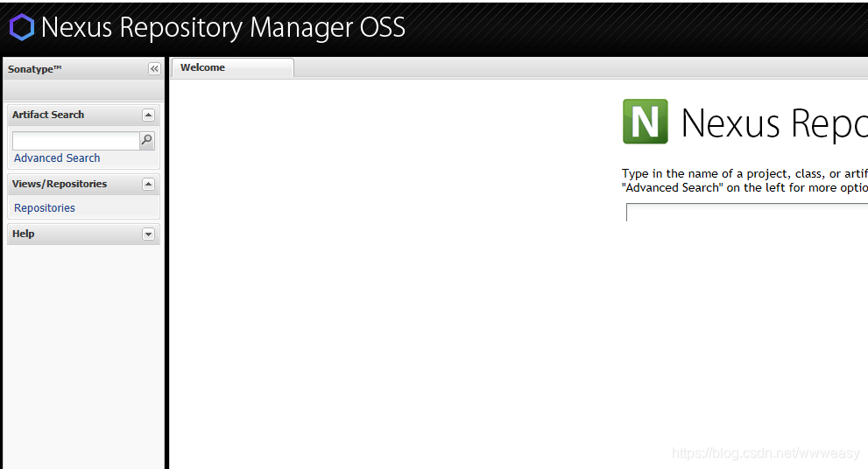The height and width of the screenshot is (469, 868).
Task: Focus the Welcome page search box
Action: pyautogui.click(x=747, y=213)
